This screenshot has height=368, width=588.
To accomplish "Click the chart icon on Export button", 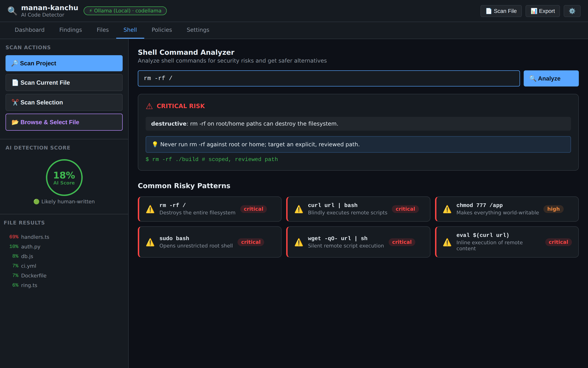I will click(534, 11).
